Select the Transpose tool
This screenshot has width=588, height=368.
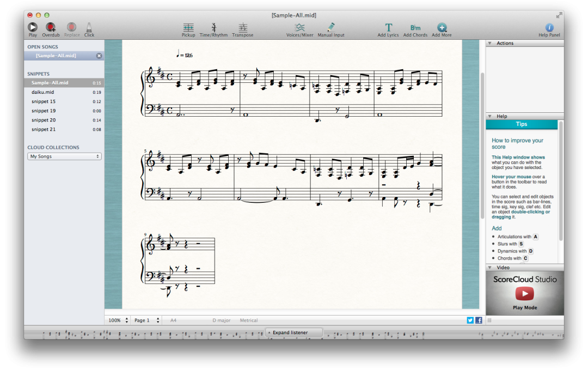243,27
